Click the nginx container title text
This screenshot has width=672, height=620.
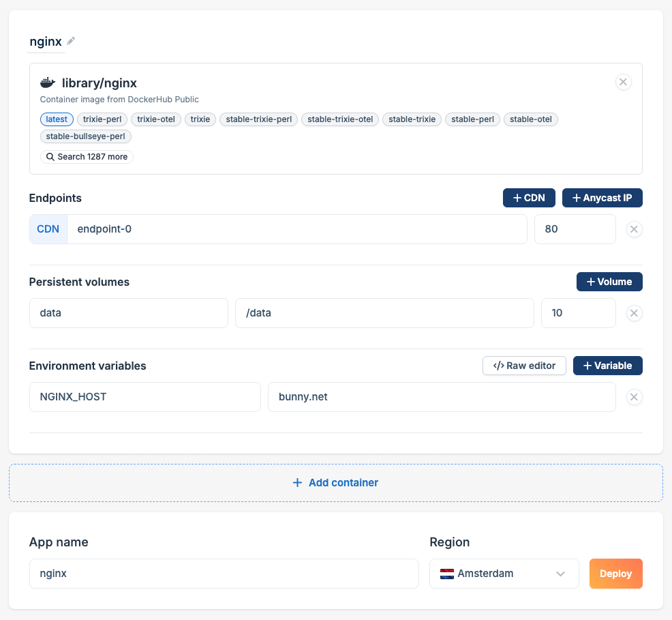pyautogui.click(x=46, y=42)
